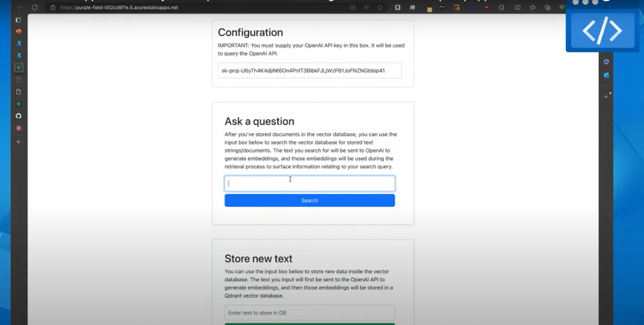Add a new tab with the sidebar plus icon
644x325 pixels.
click(19, 141)
